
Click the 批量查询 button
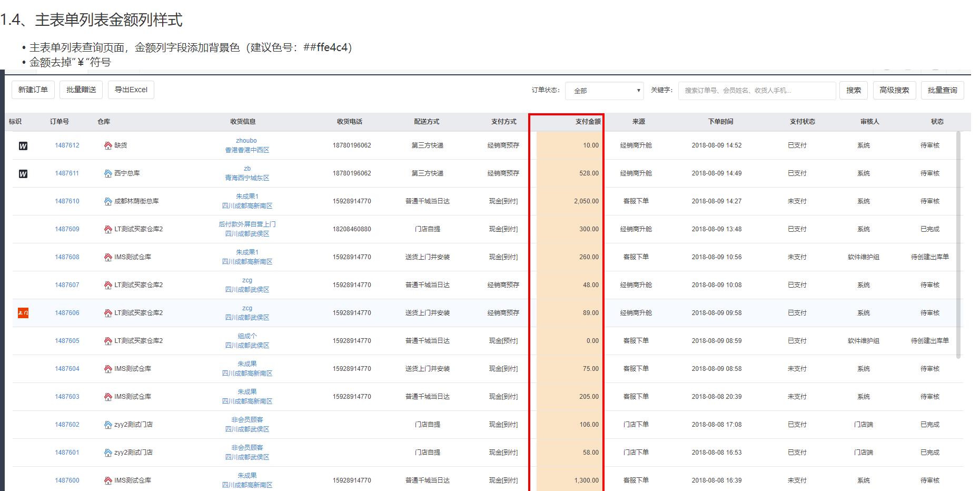942,90
